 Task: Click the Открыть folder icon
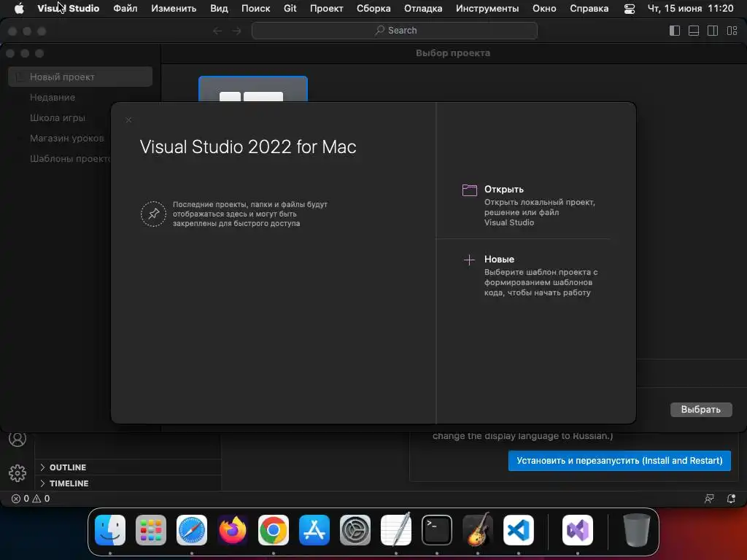[469, 190]
